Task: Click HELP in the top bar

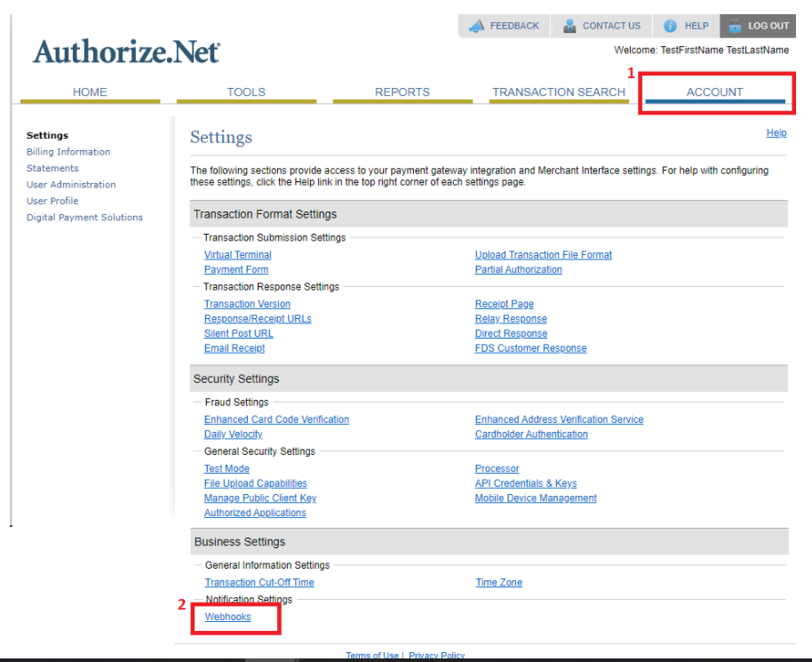Action: click(x=697, y=26)
